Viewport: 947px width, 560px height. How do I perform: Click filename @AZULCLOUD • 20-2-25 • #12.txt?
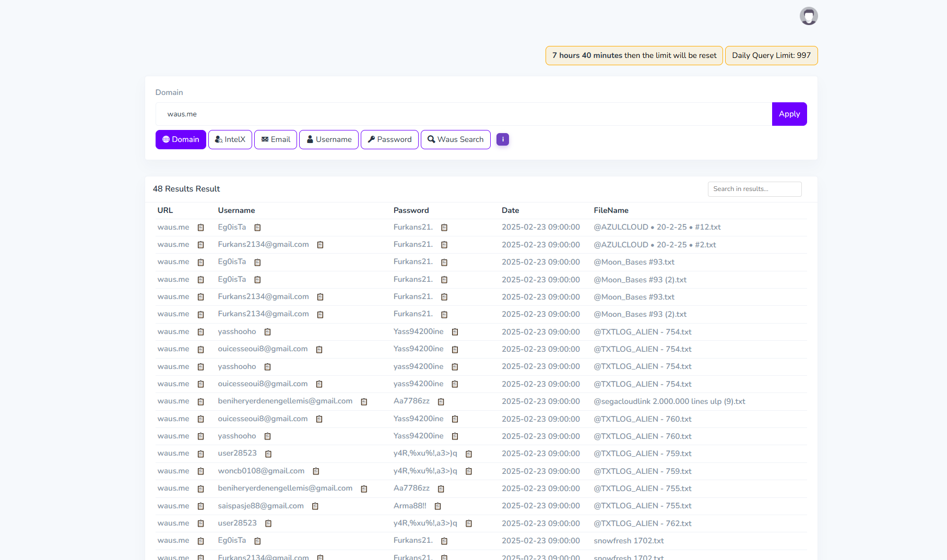[x=657, y=227]
